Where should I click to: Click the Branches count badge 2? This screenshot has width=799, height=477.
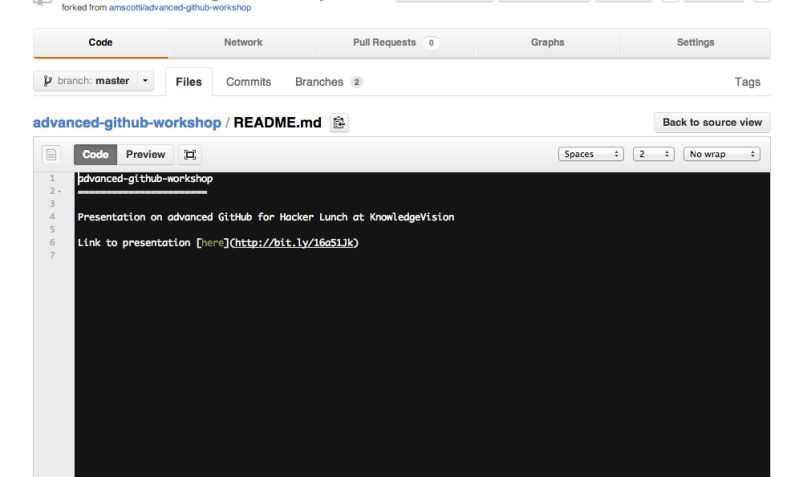tap(357, 82)
